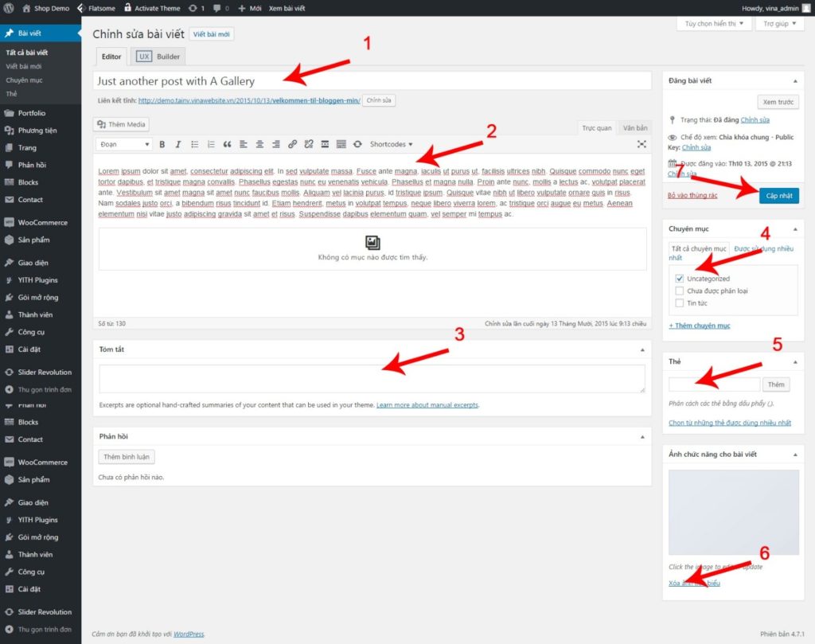Viewport: 815px width, 644px height.
Task: Expand the Tùy chọn hiển thị panel
Action: click(714, 24)
